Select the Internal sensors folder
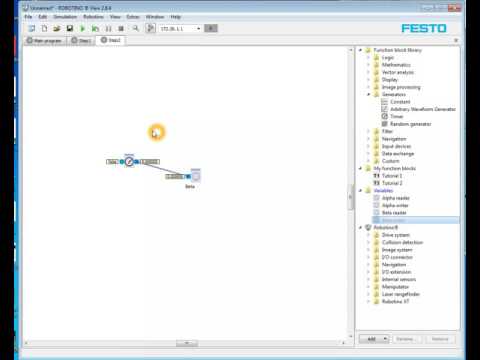480x360 pixels. click(398, 279)
